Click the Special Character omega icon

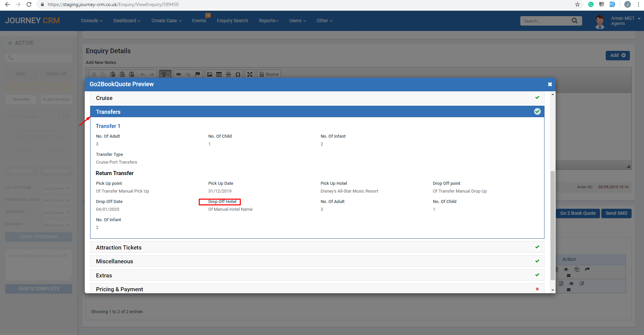pyautogui.click(x=238, y=74)
